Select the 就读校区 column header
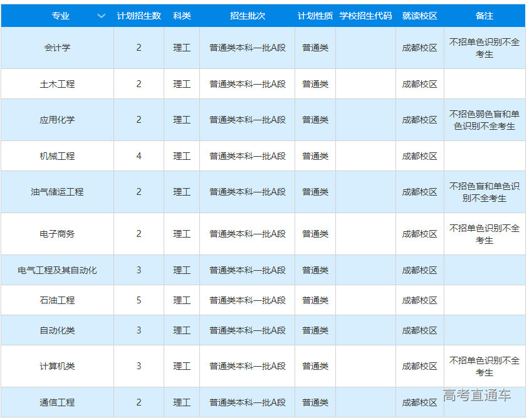The height and width of the screenshot is (420, 529). [x=419, y=16]
